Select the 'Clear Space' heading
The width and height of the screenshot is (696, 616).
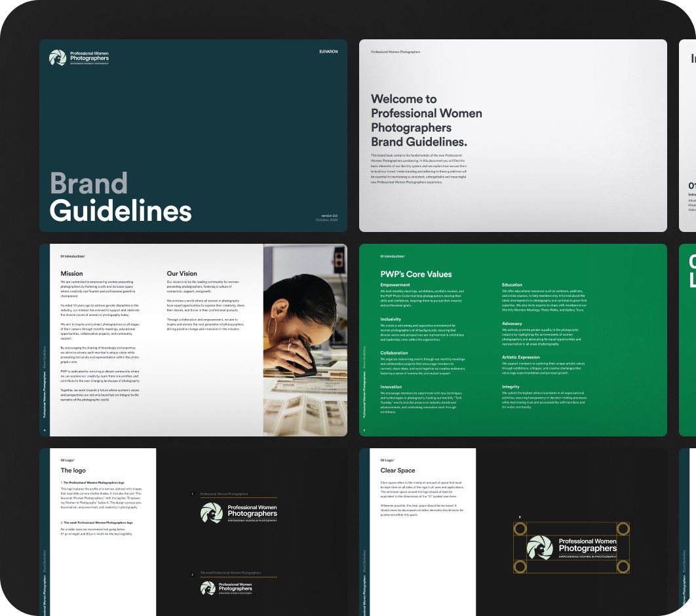(398, 471)
